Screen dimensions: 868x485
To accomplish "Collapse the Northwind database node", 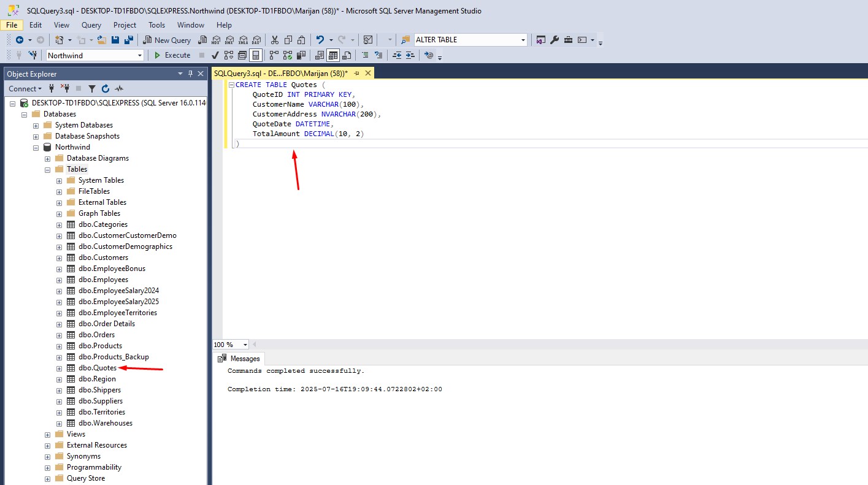I will pyautogui.click(x=36, y=147).
